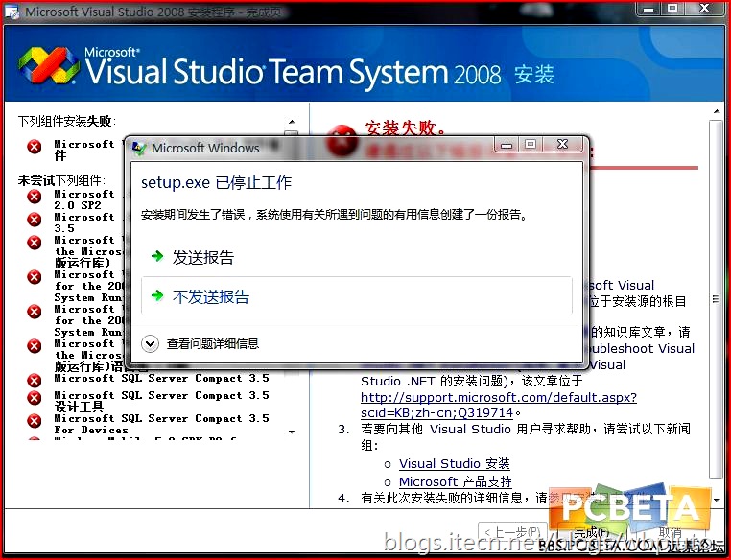Open the Visual Studio 安装 newsgroup link
Image resolution: width=731 pixels, height=560 pixels.
coord(454,464)
